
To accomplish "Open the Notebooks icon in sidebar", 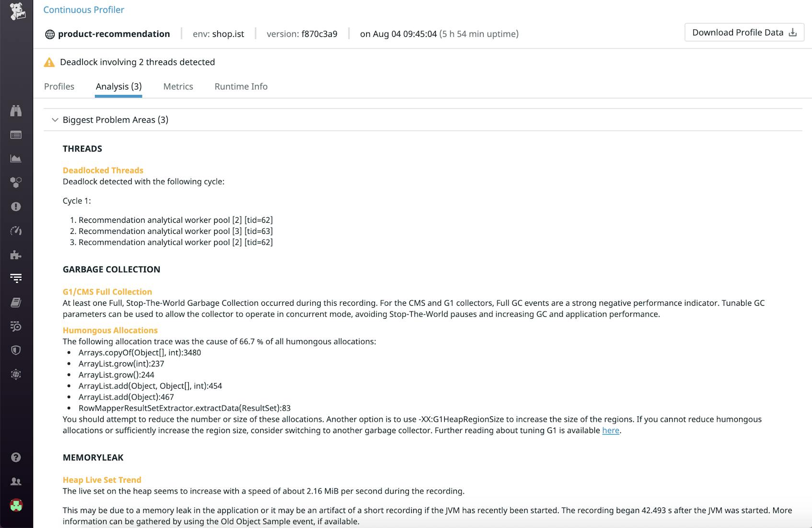I will [16, 302].
